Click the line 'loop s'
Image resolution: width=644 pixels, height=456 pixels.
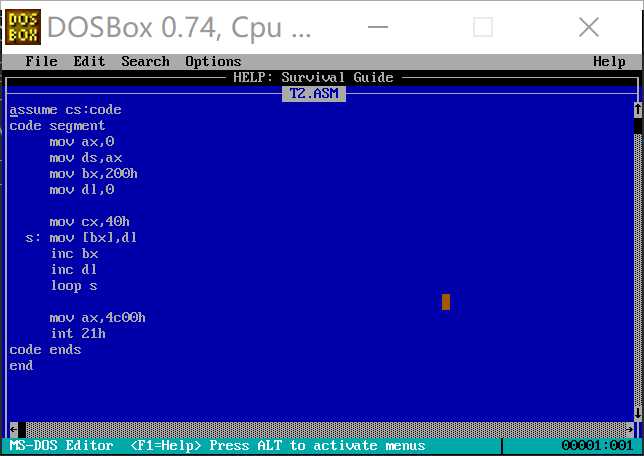pyautogui.click(x=74, y=286)
